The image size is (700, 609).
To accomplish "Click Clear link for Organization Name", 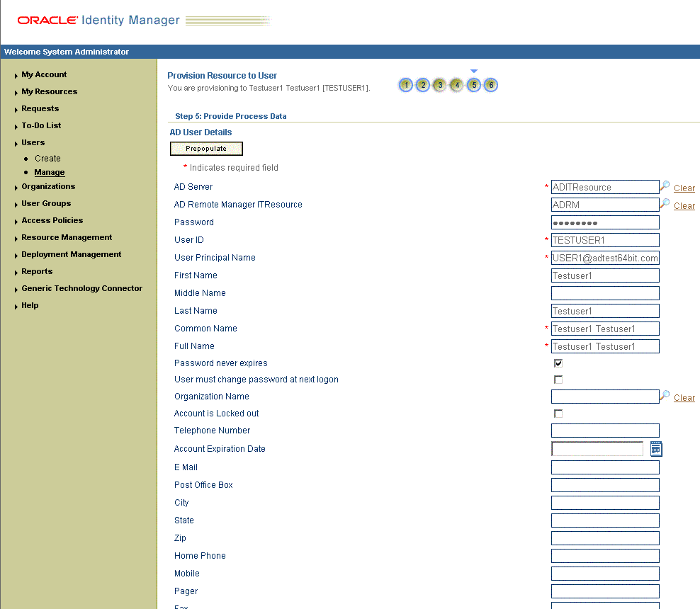I will point(684,397).
